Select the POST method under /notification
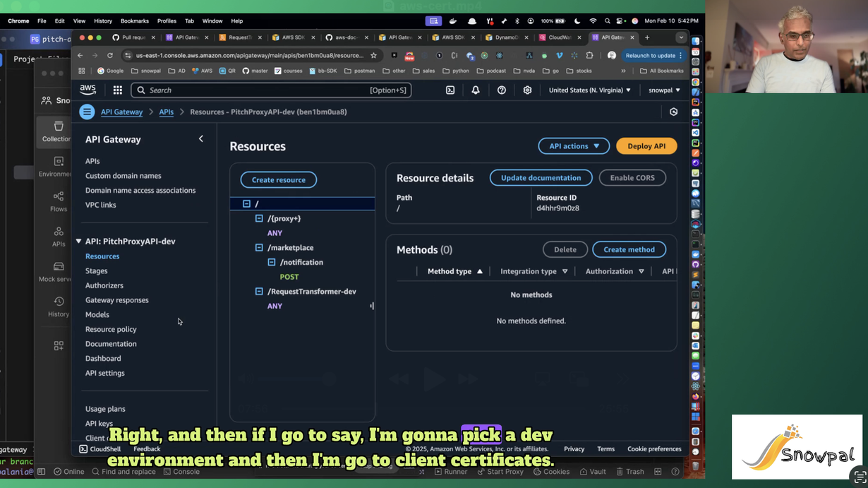 coord(289,277)
